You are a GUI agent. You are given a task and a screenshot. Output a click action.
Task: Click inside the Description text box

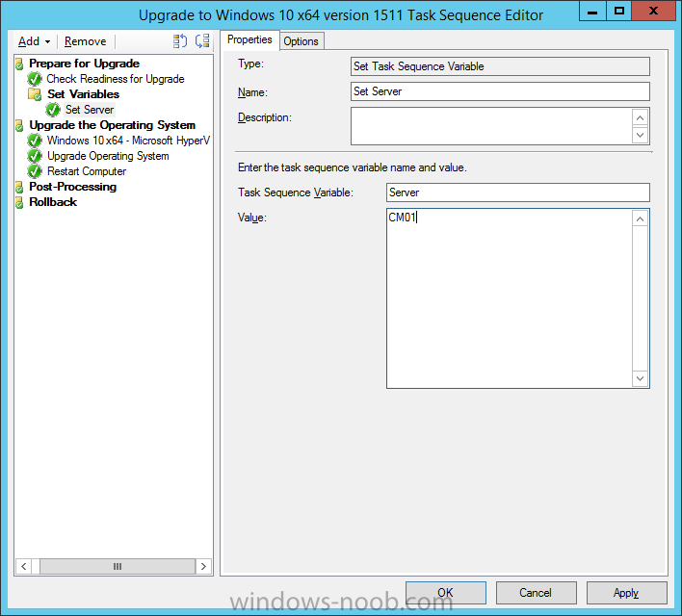pyautogui.click(x=491, y=126)
